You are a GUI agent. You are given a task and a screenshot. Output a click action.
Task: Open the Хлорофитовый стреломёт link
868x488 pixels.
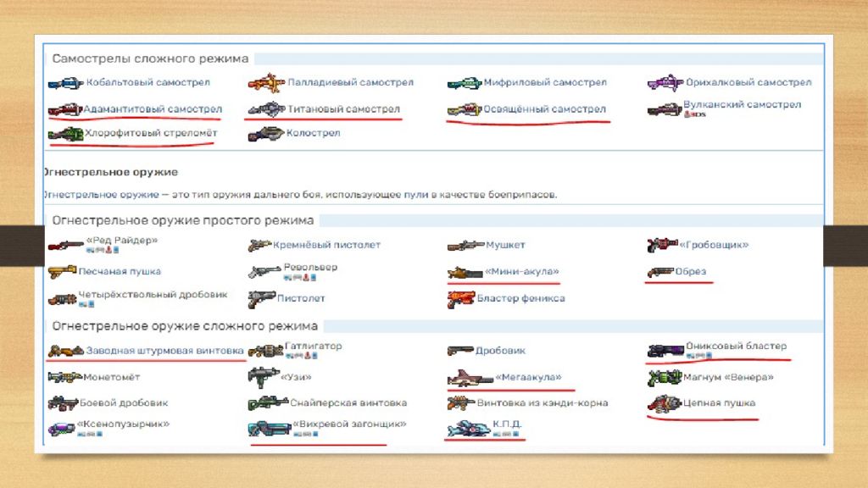151,133
